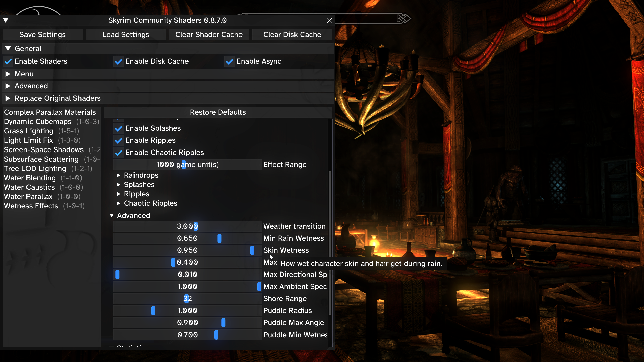Image resolution: width=644 pixels, height=362 pixels.
Task: Expand the Menu section
Action: pos(8,74)
